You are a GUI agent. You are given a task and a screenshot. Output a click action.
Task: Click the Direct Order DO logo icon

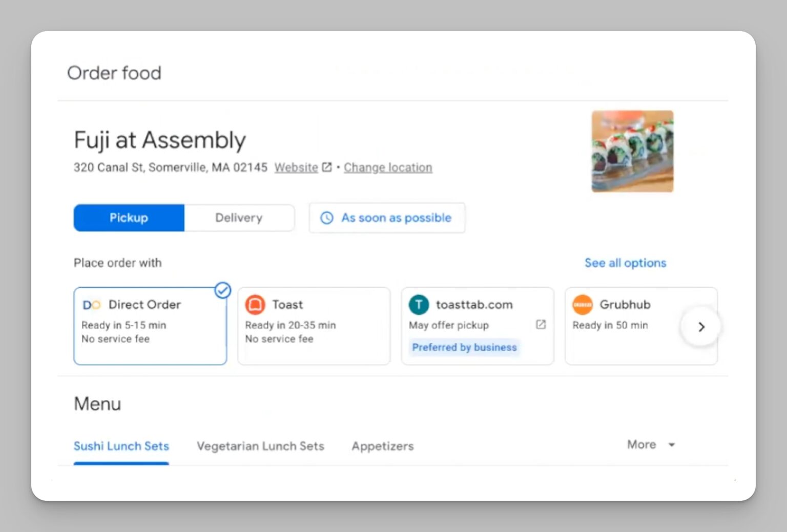tap(92, 305)
